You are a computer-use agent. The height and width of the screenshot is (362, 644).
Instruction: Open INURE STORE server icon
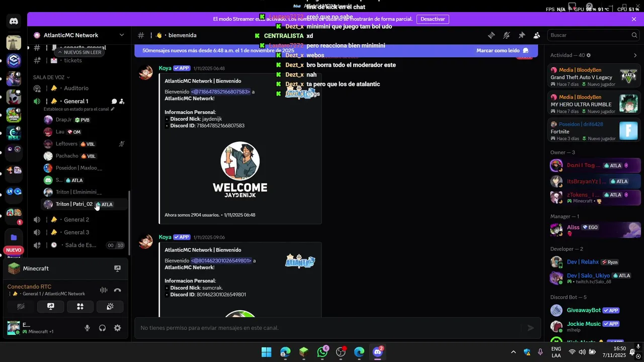click(14, 115)
